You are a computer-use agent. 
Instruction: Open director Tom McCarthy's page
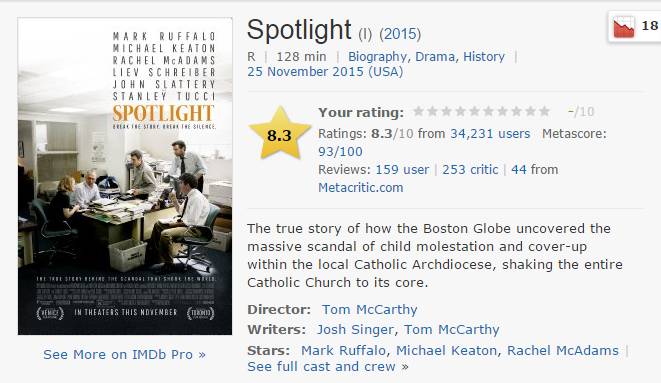[x=369, y=309]
